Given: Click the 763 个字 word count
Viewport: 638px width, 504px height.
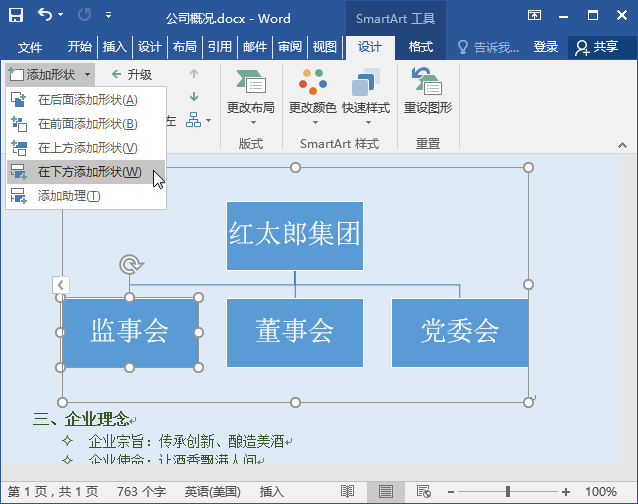Looking at the screenshot, I should [142, 492].
